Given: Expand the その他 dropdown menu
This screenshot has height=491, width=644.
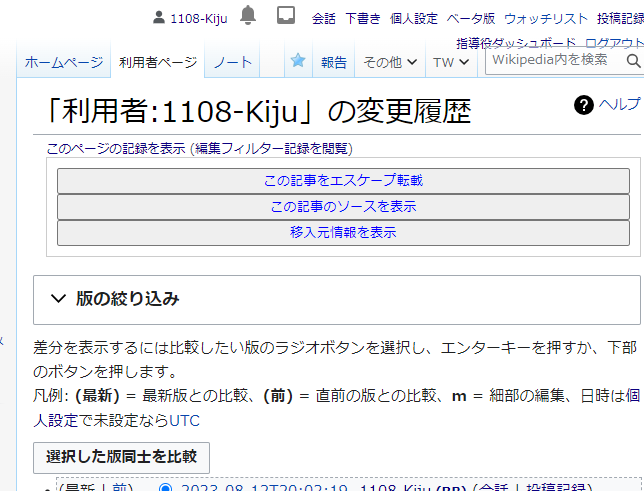Looking at the screenshot, I should tap(390, 62).
